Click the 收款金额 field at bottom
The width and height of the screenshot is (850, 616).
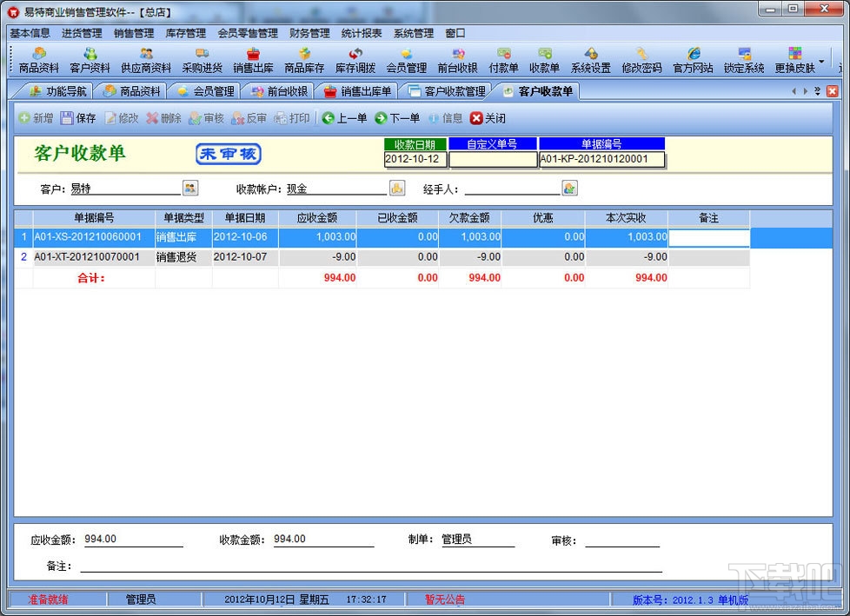tap(323, 539)
